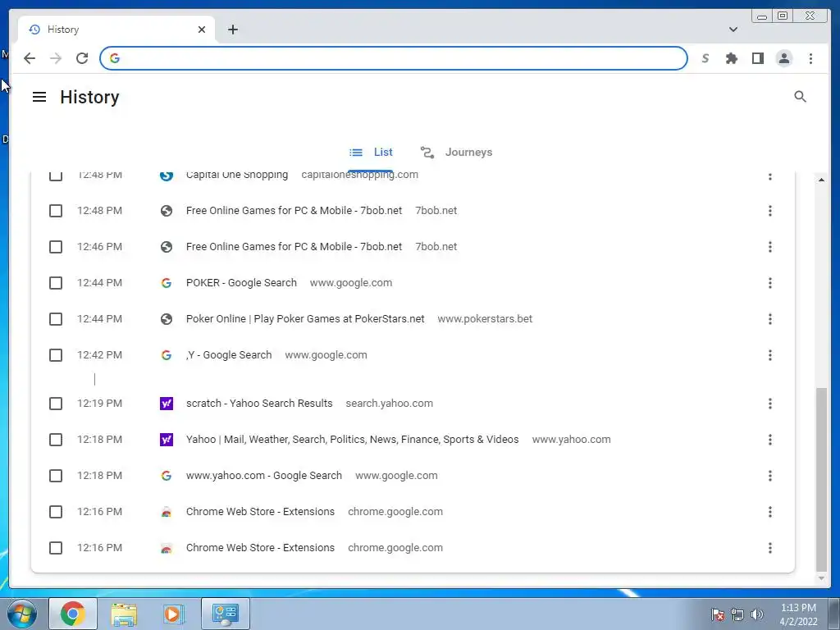Click the web store favicon at 12:16 PM last row
840x630 pixels.
(167, 548)
